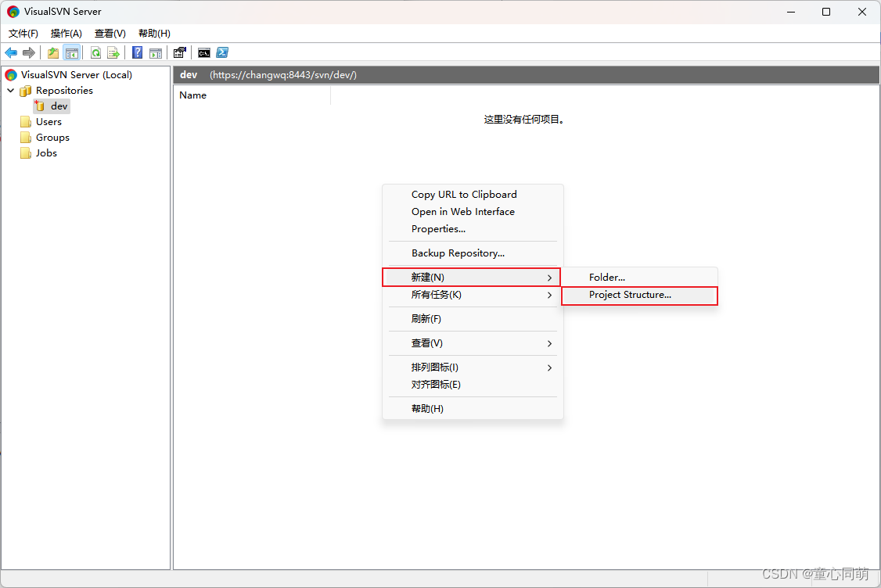Click the dev repository URL header text
Viewport: 881px width, 588px height.
pos(283,75)
